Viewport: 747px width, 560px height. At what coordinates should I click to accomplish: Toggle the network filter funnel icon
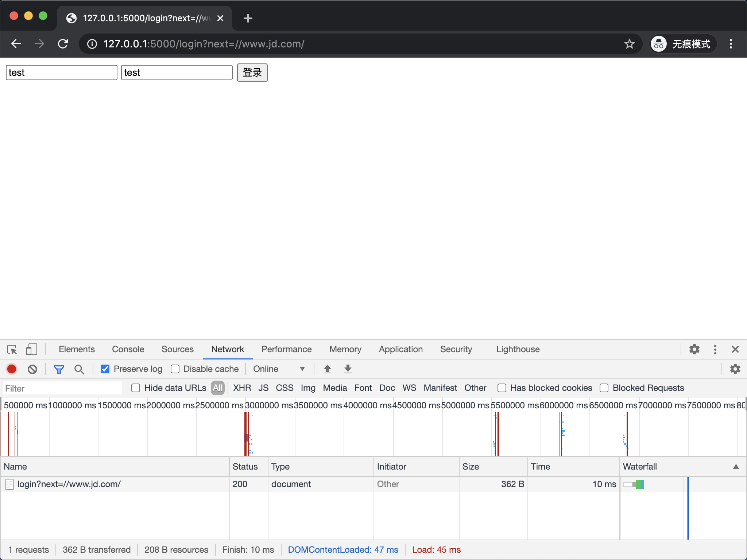click(x=59, y=369)
